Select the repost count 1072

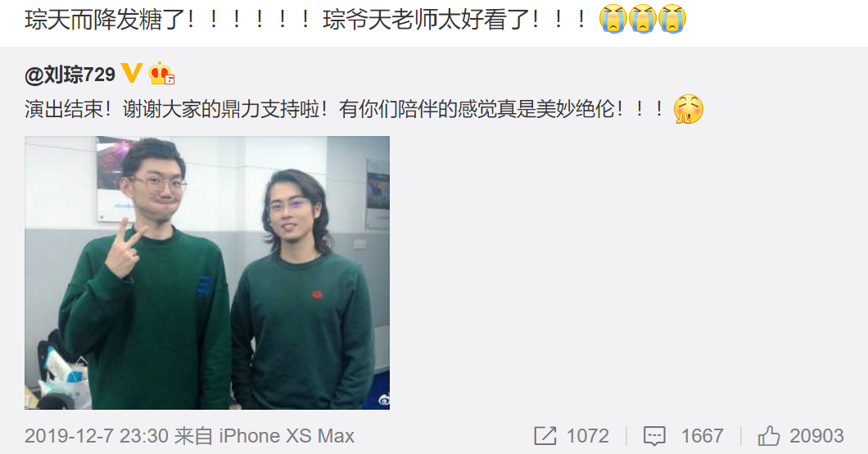pos(587,436)
